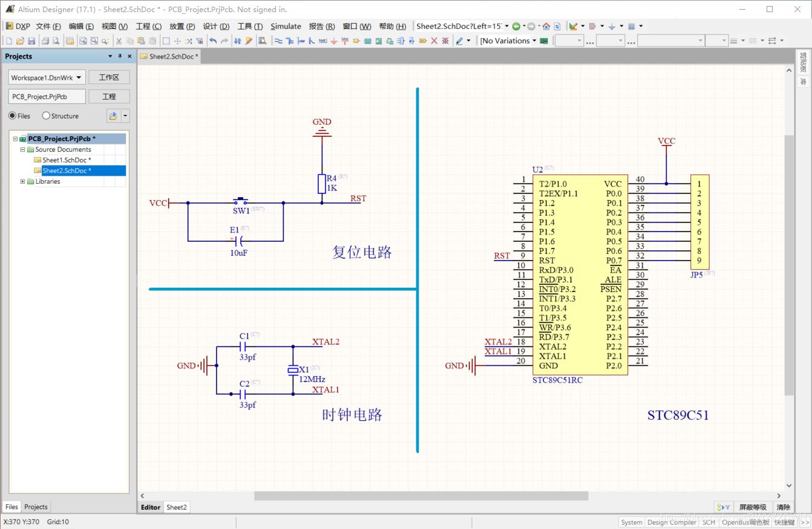The height and width of the screenshot is (529, 812).
Task: Click the PCB icon beside No Variations
Action: (x=543, y=41)
